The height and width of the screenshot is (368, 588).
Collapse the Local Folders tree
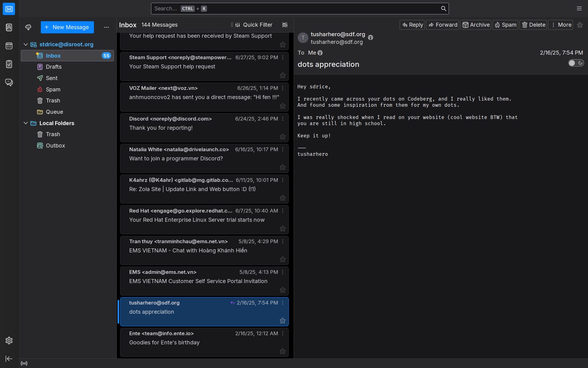[26, 123]
